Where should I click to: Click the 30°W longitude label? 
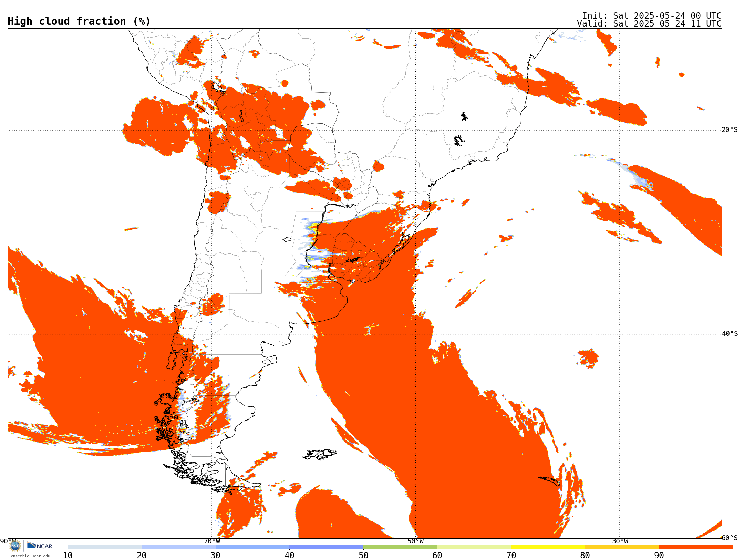click(x=620, y=541)
